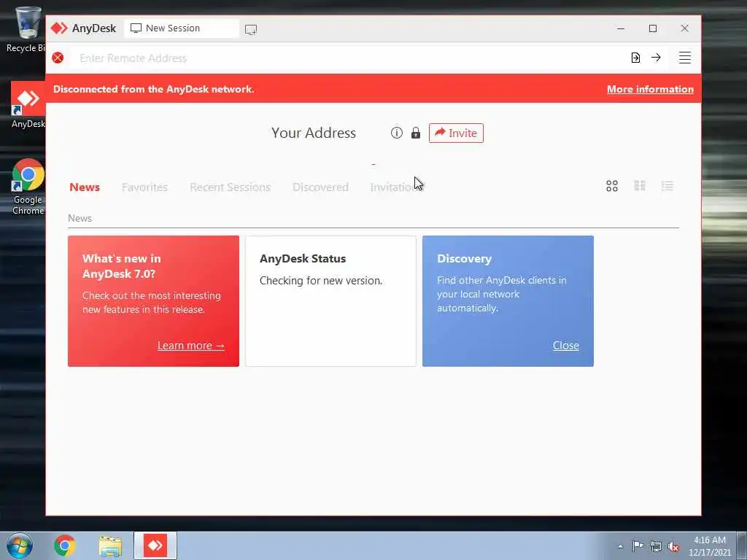Switch to Recent Sessions tab
This screenshot has width=747, height=560.
230,187
